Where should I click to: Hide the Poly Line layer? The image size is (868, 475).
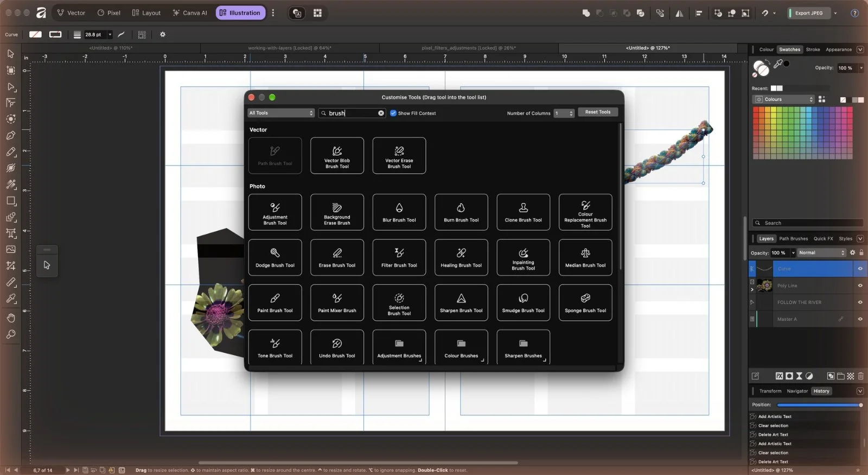[x=860, y=286]
